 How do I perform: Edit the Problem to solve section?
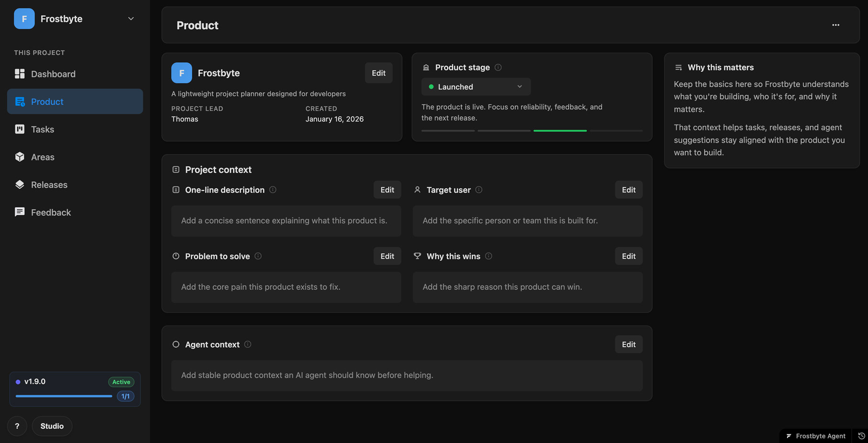[x=387, y=256]
